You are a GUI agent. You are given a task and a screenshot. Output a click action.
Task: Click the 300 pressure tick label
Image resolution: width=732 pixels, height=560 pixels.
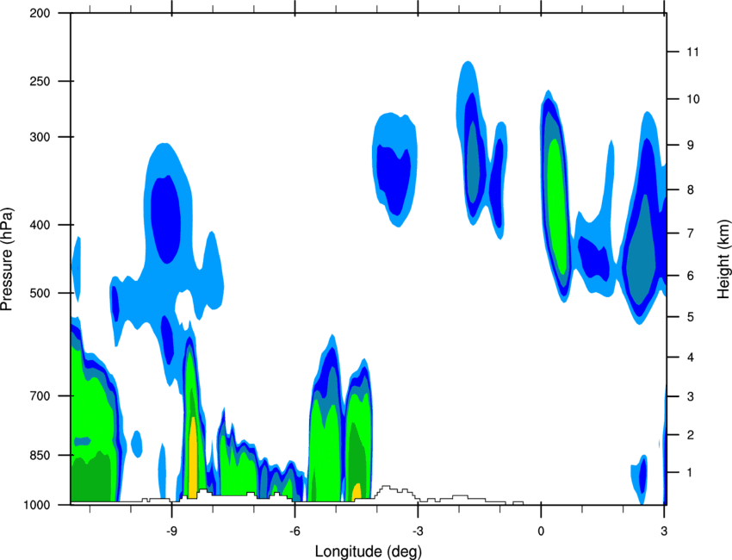[x=40, y=137]
